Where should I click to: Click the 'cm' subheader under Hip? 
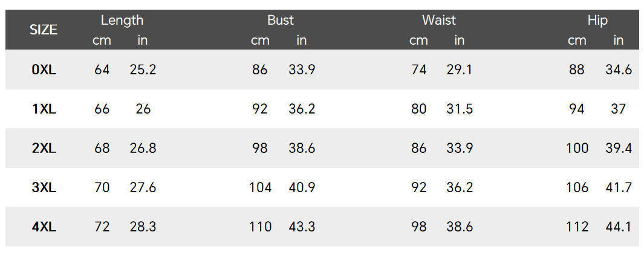click(x=577, y=40)
